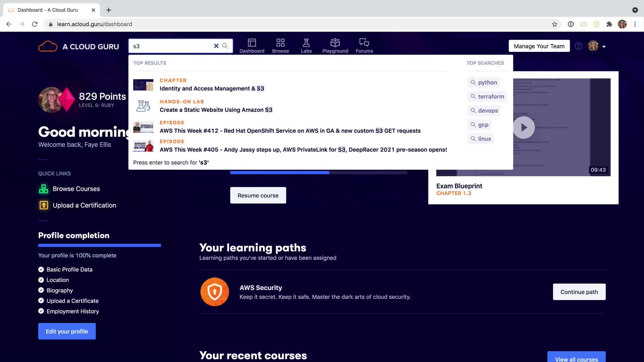Play the Exam Blueprint video
644x362 pixels.
click(524, 127)
